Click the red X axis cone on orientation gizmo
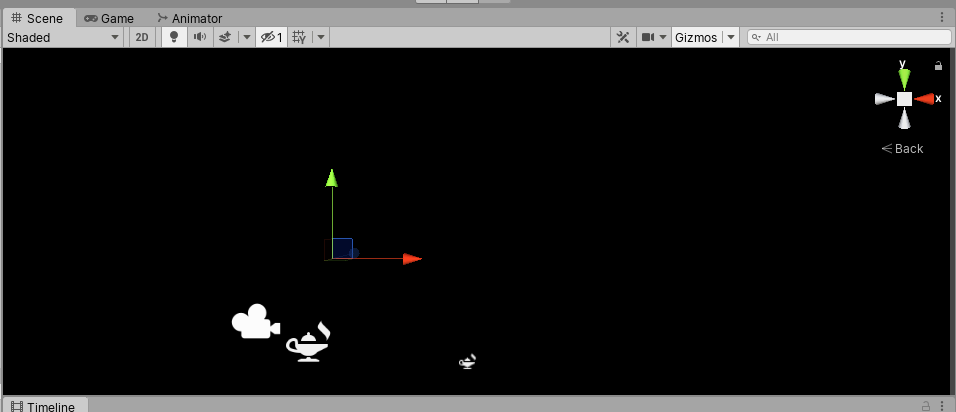The width and height of the screenshot is (956, 412). (x=926, y=99)
